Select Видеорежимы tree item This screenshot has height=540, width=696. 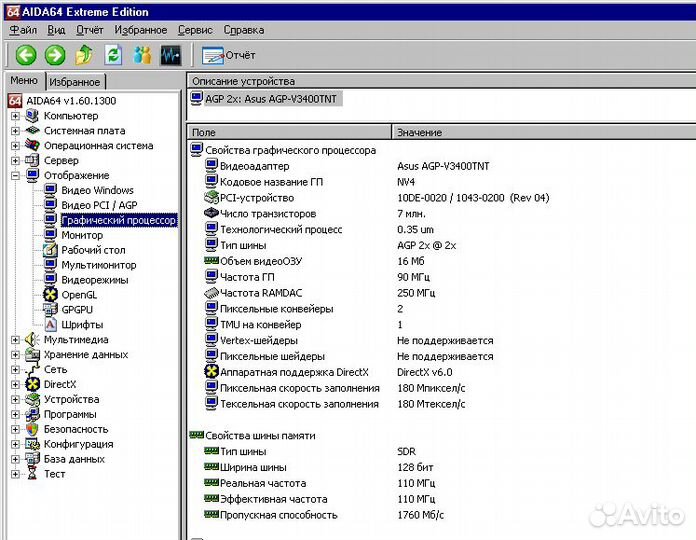tap(95, 280)
